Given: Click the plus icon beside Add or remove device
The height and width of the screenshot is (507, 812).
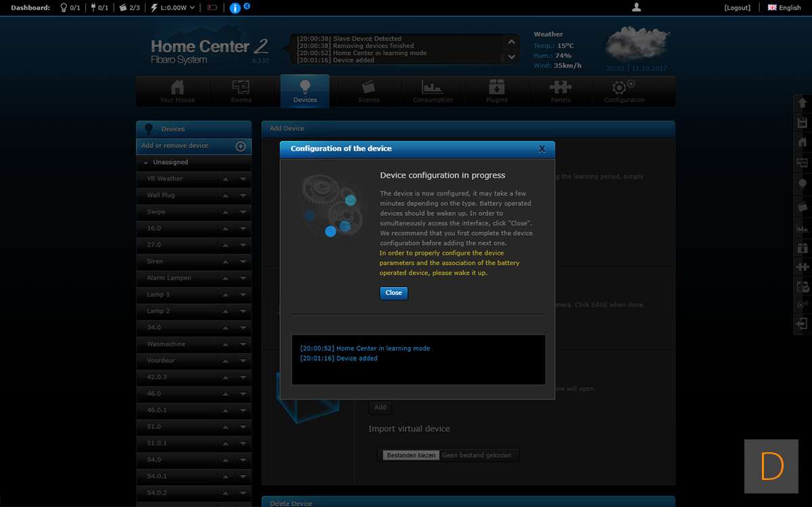Looking at the screenshot, I should click(x=240, y=146).
